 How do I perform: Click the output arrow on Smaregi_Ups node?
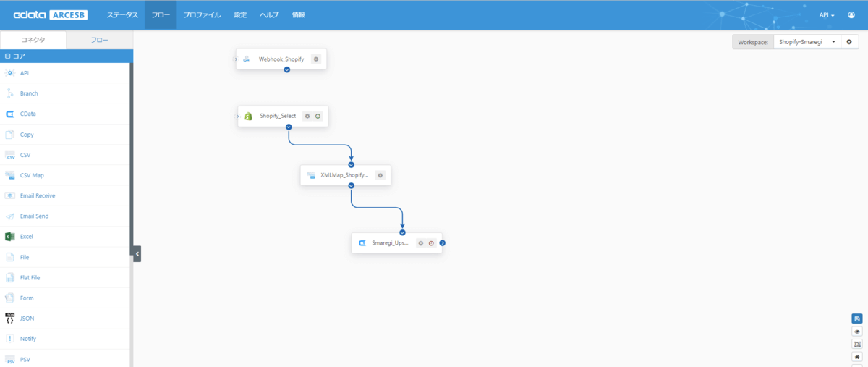443,243
